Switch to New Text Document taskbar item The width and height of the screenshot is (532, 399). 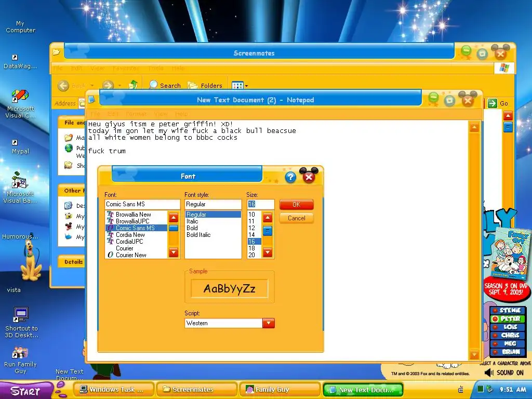[x=363, y=390]
